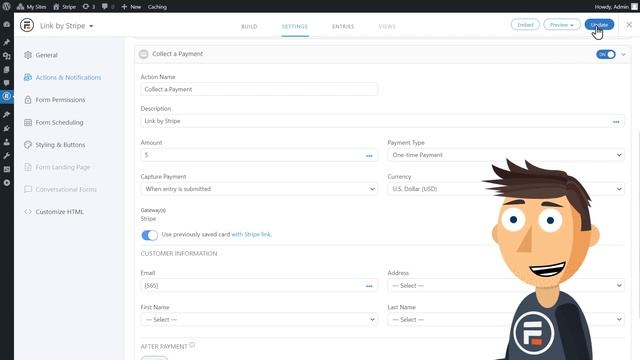Viewport: 640px width, 360px height.
Task: Click the Embed button
Action: click(525, 25)
